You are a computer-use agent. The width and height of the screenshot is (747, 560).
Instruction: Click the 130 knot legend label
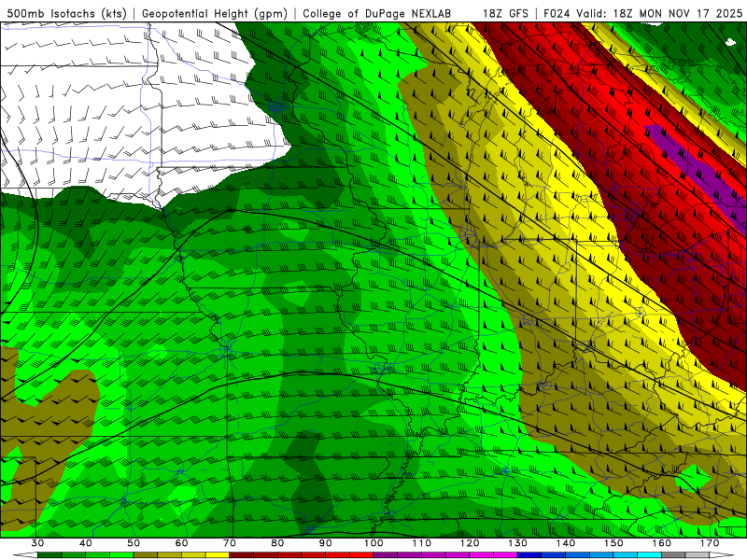click(517, 543)
